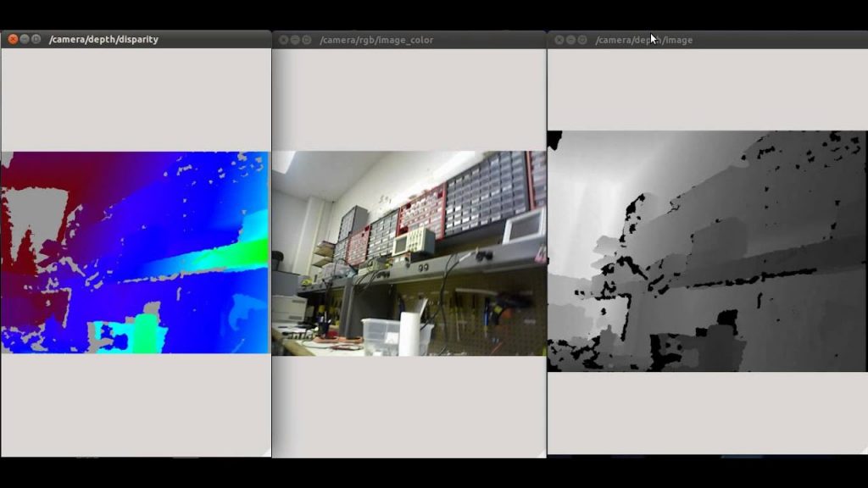This screenshot has width=868, height=488.
Task: Maximize the /camera/rgb/image_color window
Action: (x=307, y=40)
